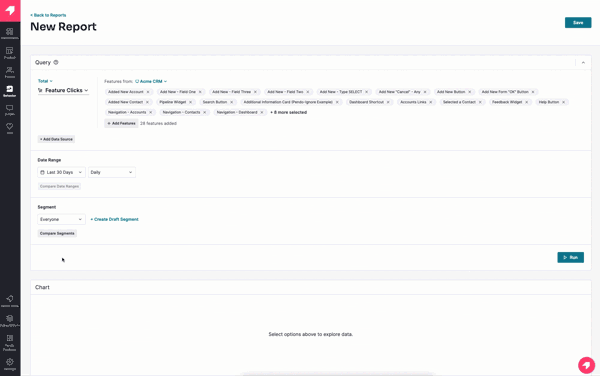Open the People section in the sidebar
The height and width of the screenshot is (376, 600).
tap(10, 72)
